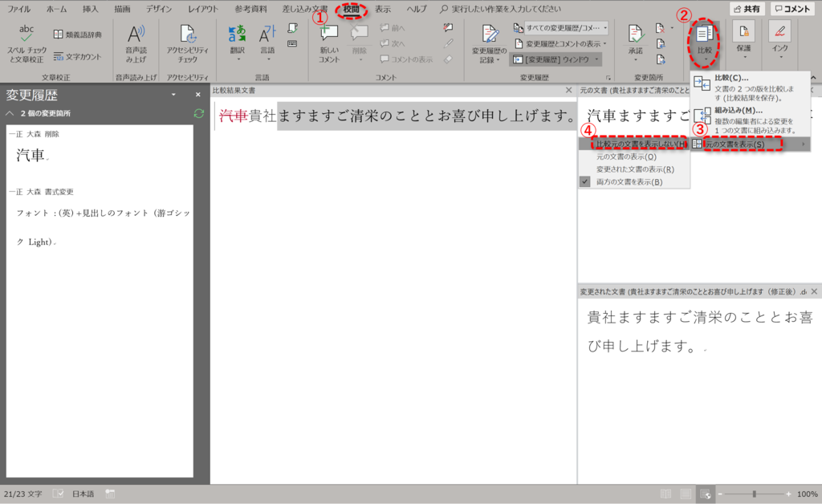Start 音声読み上げ (Read Aloud)
This screenshot has height=504, width=822.
click(x=134, y=44)
